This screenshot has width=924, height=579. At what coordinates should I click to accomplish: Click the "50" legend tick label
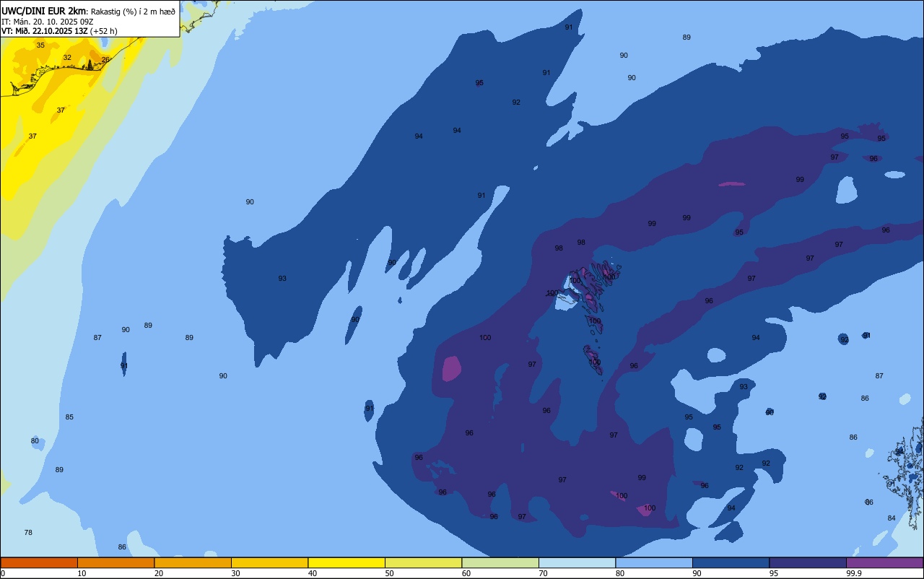[x=389, y=573]
